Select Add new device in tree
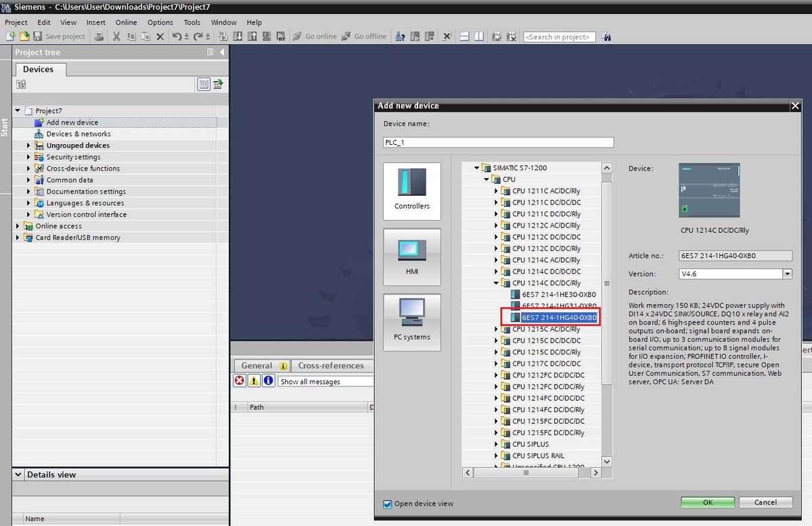This screenshot has width=812, height=526. point(72,123)
